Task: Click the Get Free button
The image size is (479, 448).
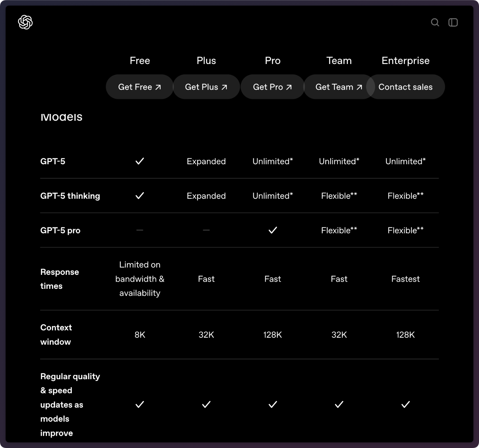Action: coord(140,87)
